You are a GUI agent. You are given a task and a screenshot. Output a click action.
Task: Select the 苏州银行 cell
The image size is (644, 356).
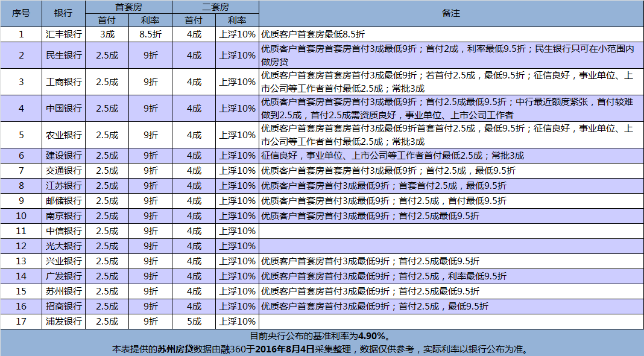coord(64,291)
